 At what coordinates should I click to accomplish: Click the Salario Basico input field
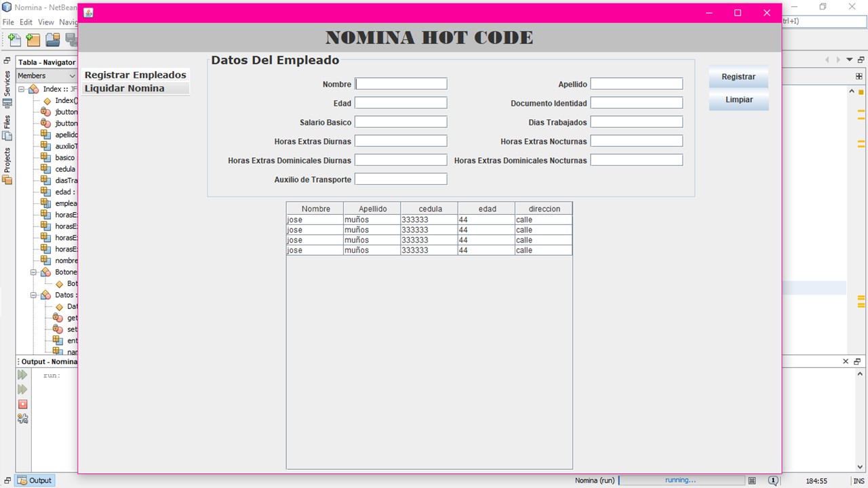pyautogui.click(x=401, y=122)
